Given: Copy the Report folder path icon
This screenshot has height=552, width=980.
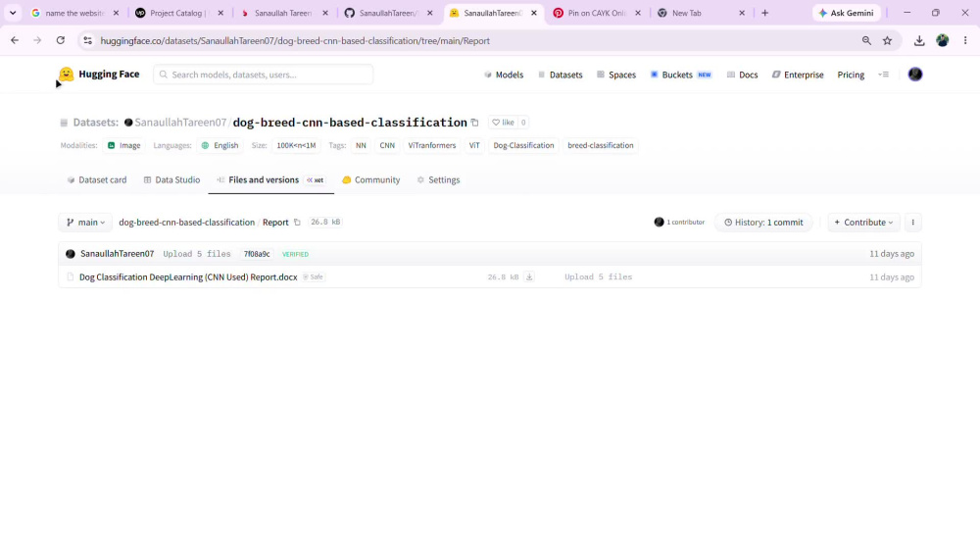Looking at the screenshot, I should 298,222.
